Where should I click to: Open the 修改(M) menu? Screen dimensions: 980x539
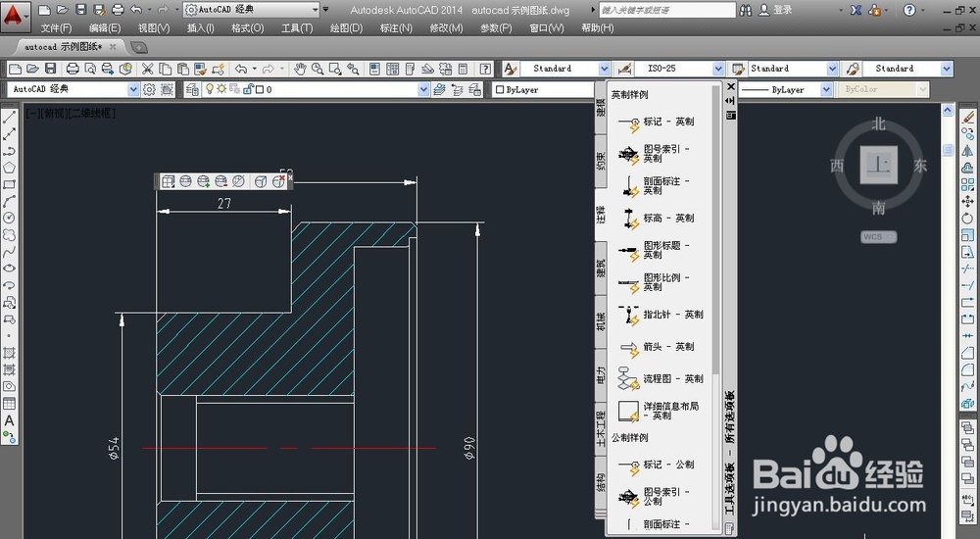point(446,28)
